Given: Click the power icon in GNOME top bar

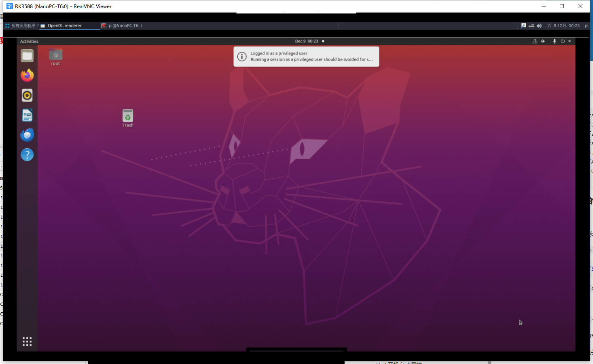Looking at the screenshot, I should click(562, 41).
